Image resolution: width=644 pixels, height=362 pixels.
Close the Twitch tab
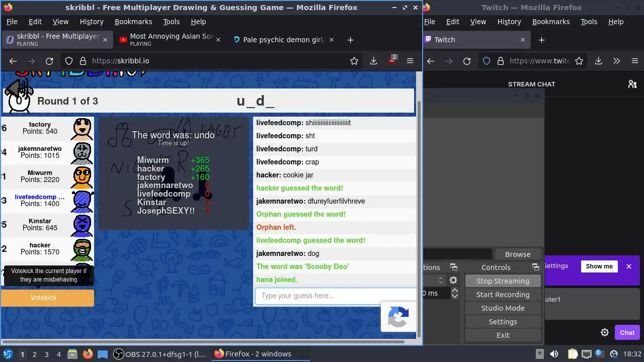[x=522, y=40]
